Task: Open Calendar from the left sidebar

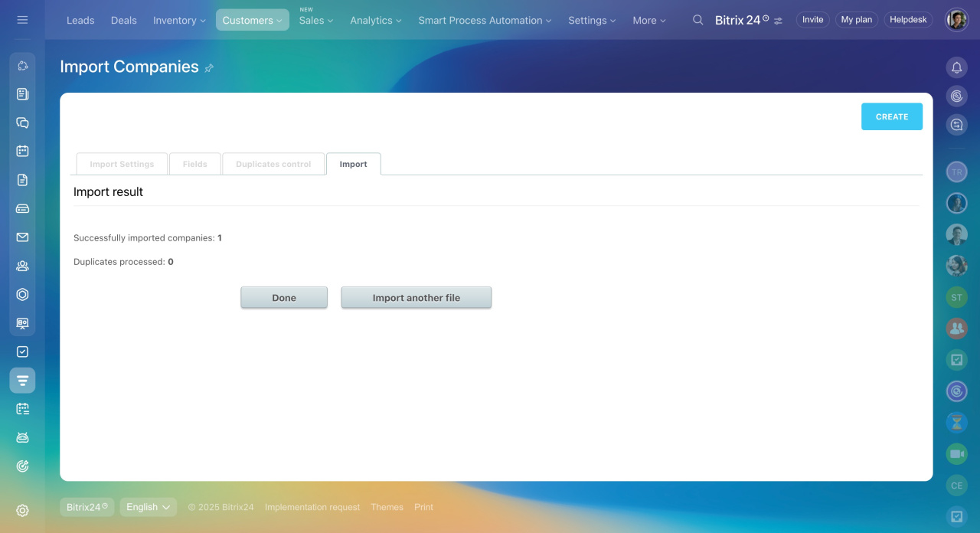Action: [22, 151]
